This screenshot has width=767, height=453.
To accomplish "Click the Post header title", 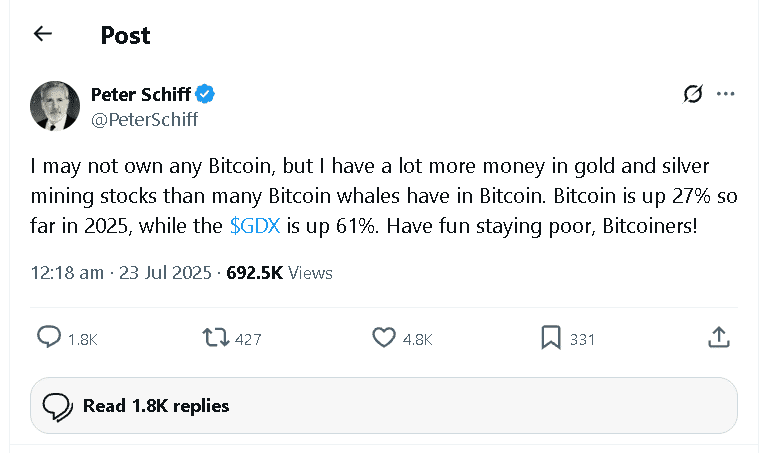I will [125, 35].
